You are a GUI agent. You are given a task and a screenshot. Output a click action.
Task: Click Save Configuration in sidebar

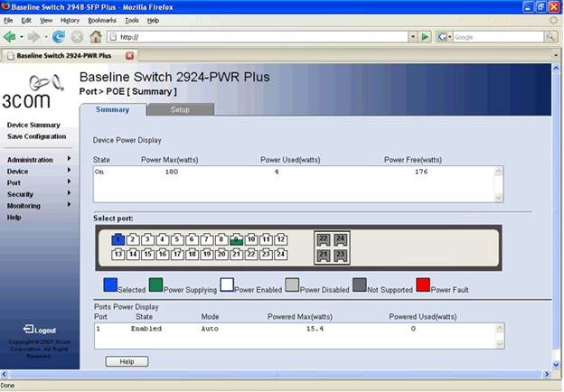37,136
